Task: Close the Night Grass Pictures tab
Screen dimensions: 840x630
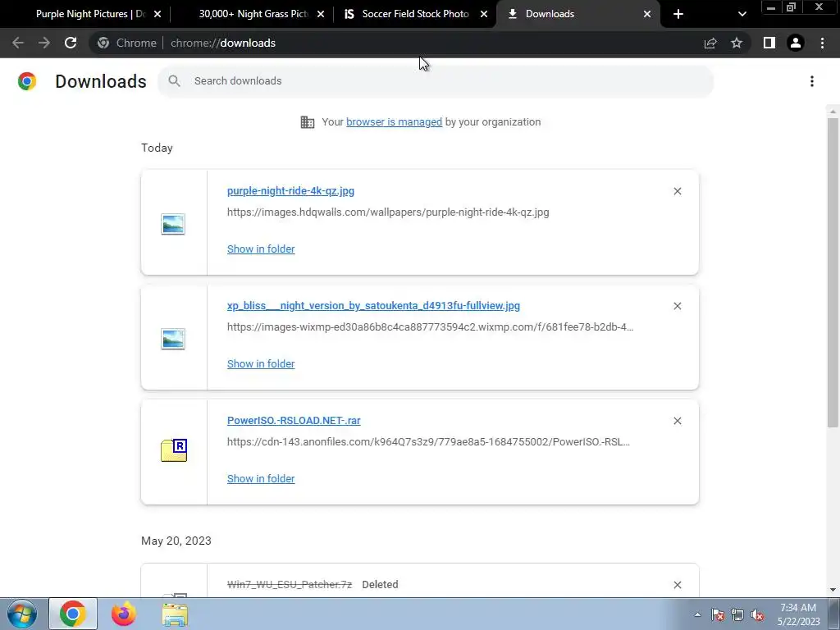Action: coord(321,14)
